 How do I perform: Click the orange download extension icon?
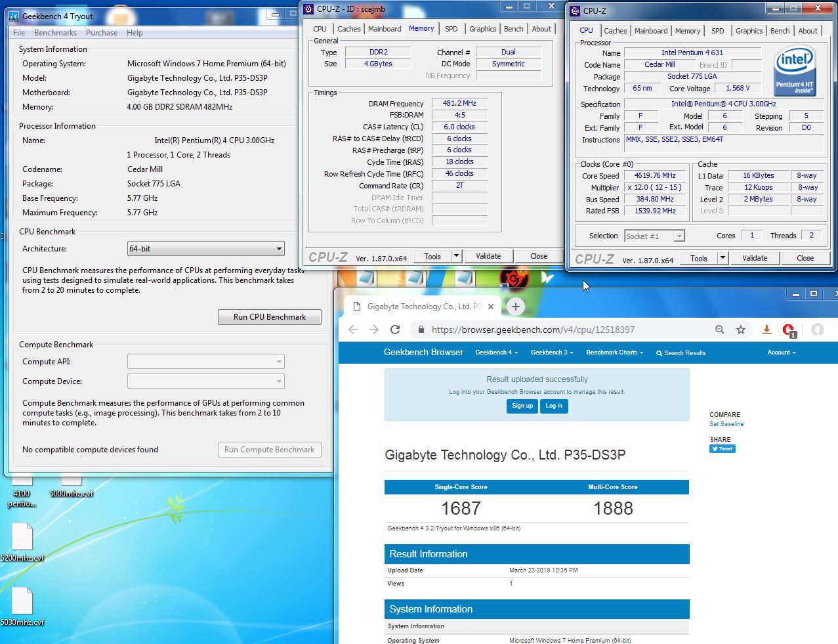(x=766, y=330)
